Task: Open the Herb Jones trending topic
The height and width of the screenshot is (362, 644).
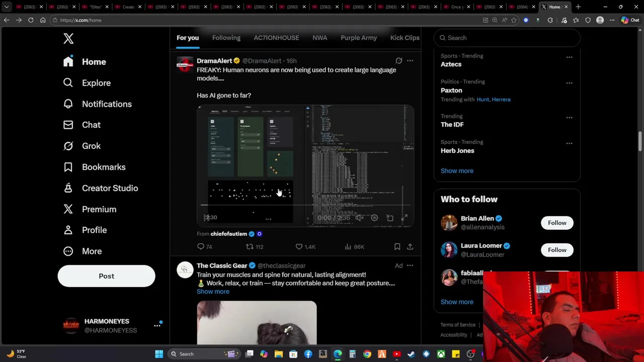Action: tap(457, 151)
